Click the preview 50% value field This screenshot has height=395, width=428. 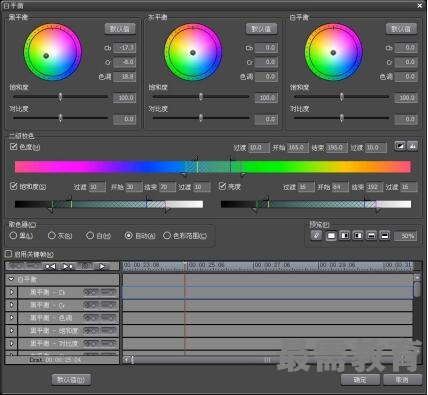tap(406, 236)
